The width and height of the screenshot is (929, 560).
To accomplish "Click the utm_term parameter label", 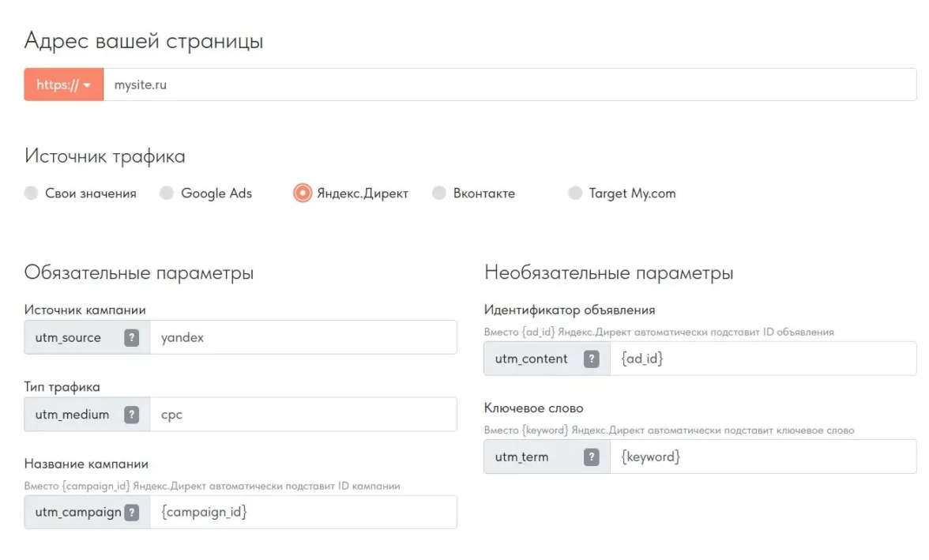I will [x=521, y=457].
